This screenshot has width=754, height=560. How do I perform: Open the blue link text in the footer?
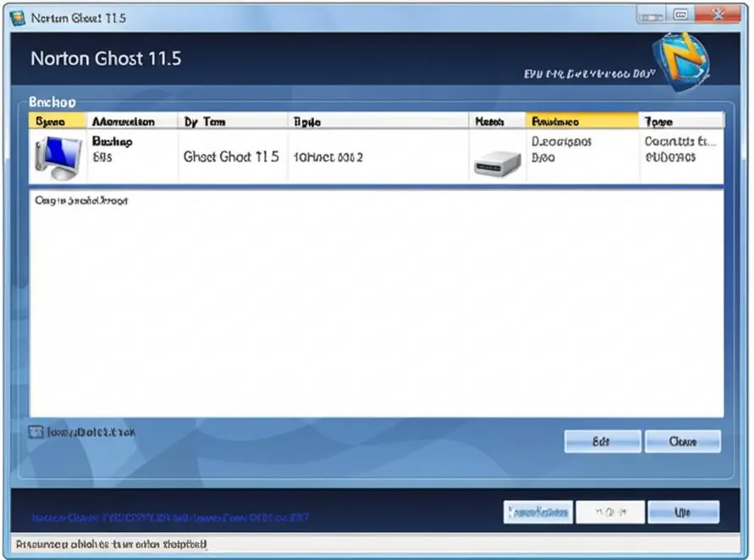[x=170, y=517]
